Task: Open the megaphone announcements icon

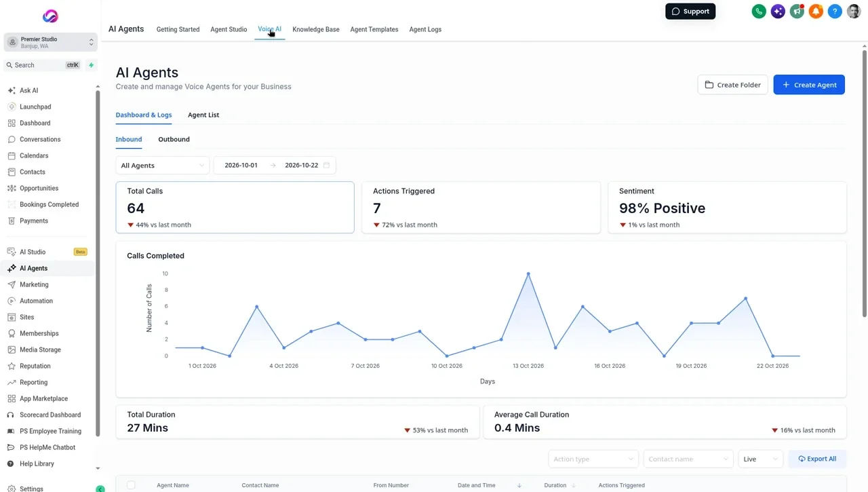Action: point(797,12)
